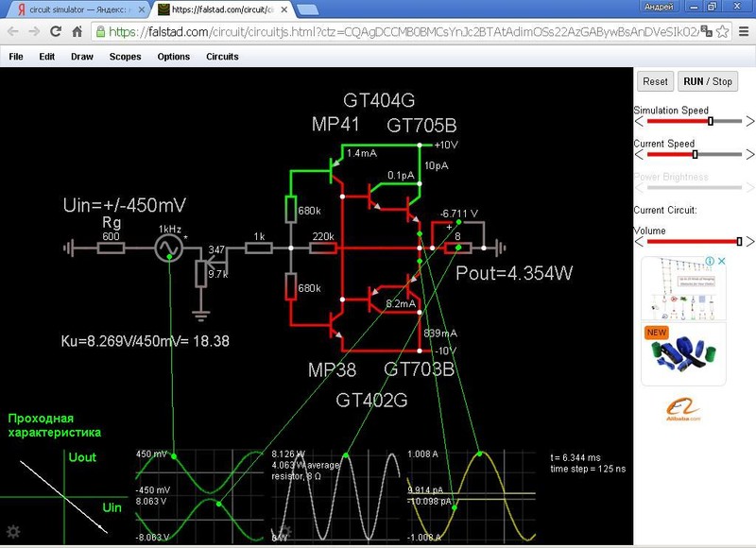756x548 pixels.
Task: Decrease Simulation Speed with left arrow
Action: [x=639, y=122]
